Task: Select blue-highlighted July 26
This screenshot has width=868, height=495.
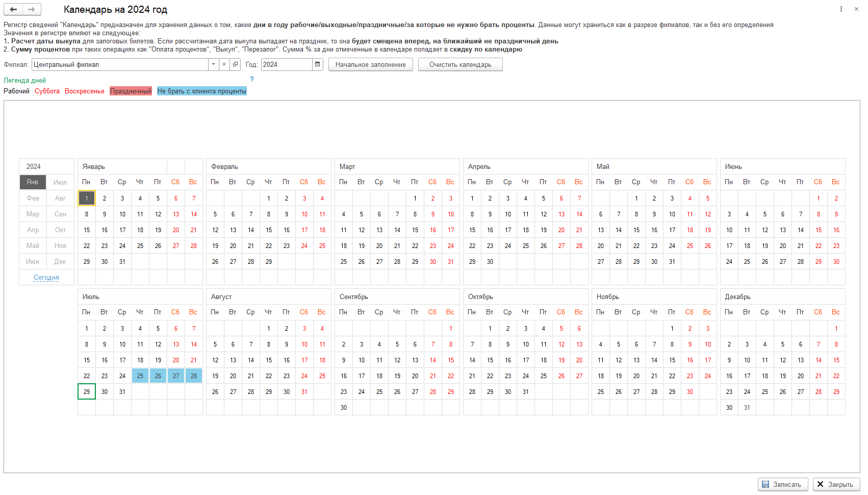Action: 158,376
